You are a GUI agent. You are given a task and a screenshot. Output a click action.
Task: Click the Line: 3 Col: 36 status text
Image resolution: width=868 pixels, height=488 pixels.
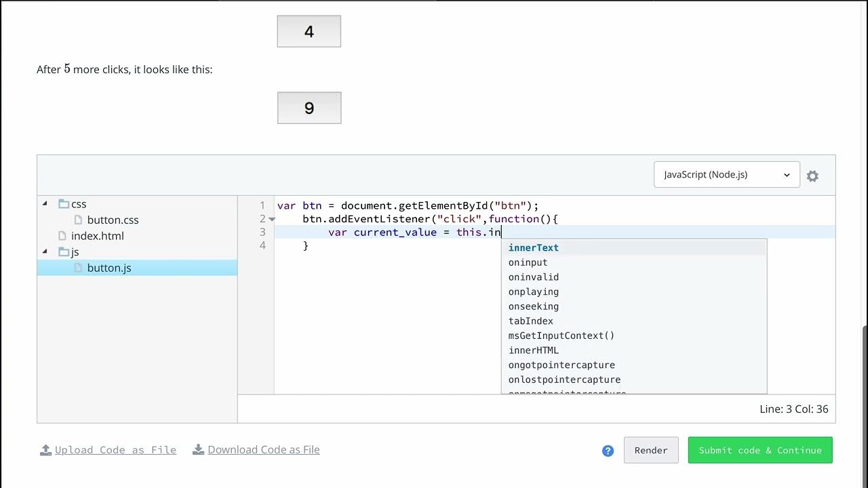794,409
